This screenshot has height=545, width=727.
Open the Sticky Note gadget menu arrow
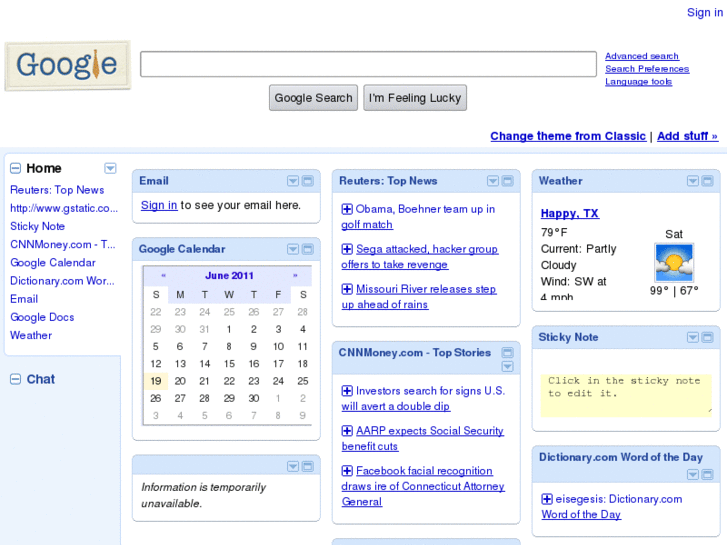693,337
